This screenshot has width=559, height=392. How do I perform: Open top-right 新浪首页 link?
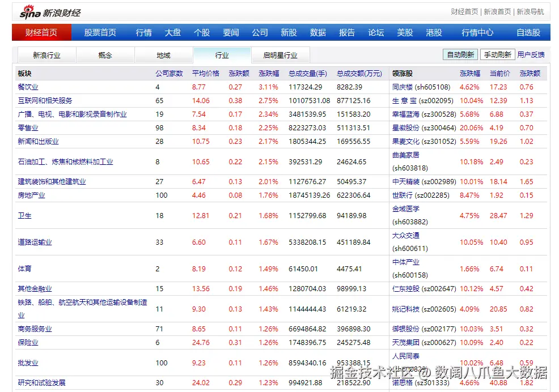pos(497,12)
